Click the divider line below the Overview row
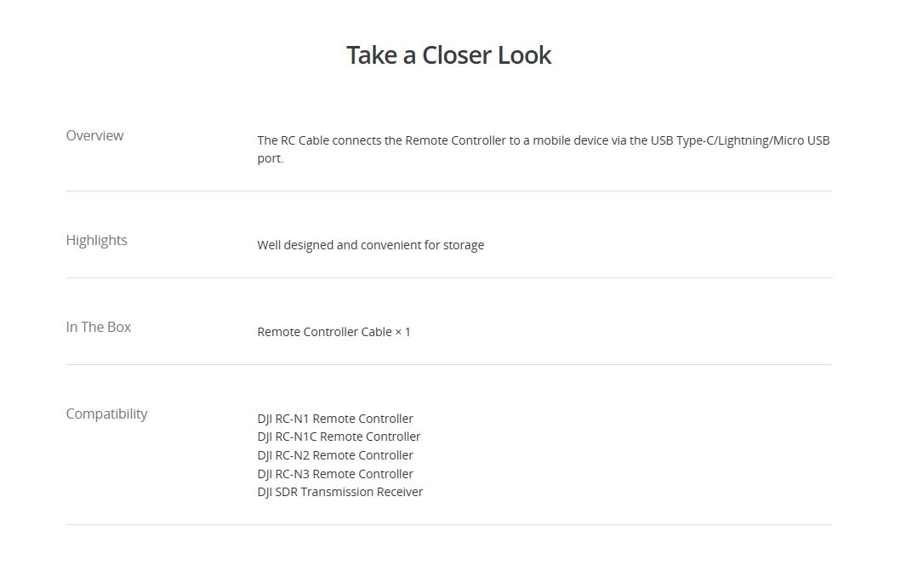The image size is (918, 588). pos(448,191)
